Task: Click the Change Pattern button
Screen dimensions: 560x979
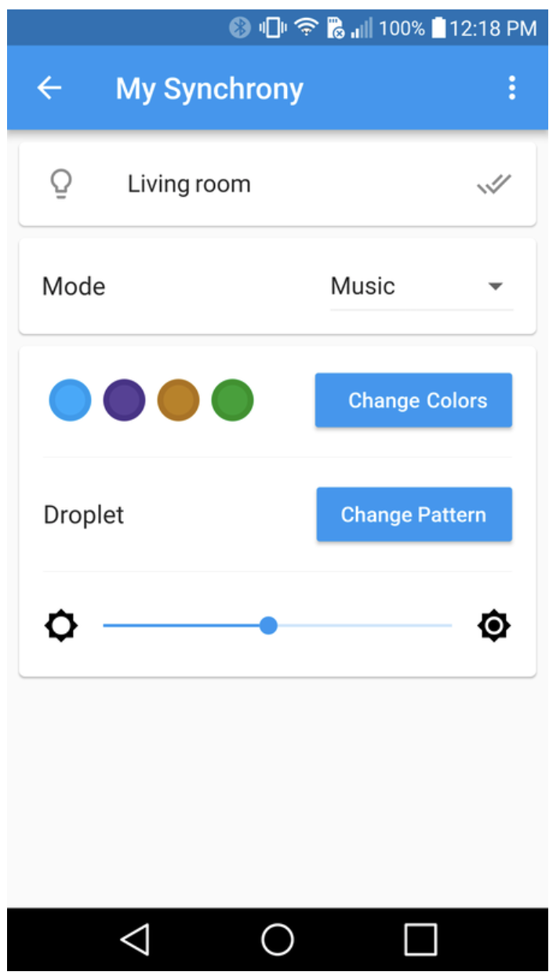Action: click(x=414, y=515)
